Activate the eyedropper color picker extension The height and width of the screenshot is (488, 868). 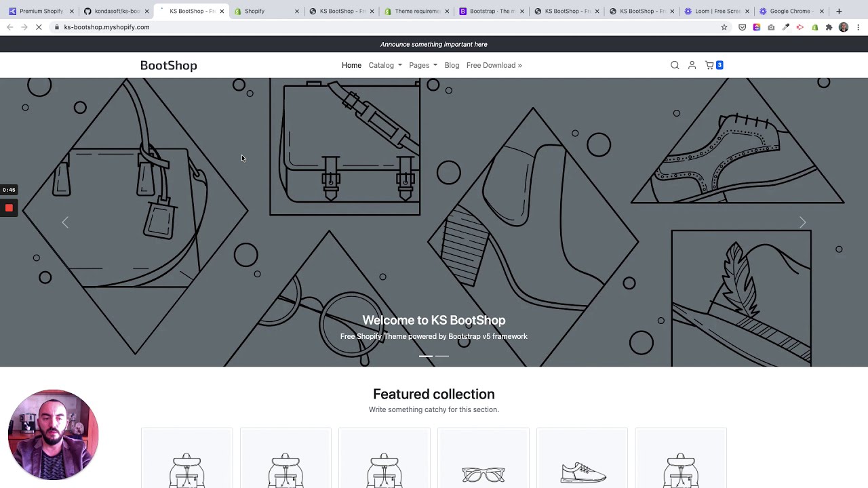[x=785, y=27]
